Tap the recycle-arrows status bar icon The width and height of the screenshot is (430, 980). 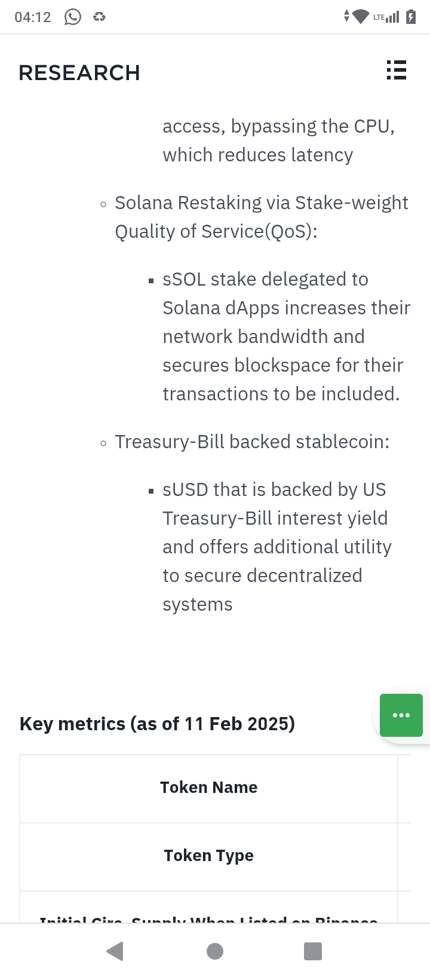point(99,17)
